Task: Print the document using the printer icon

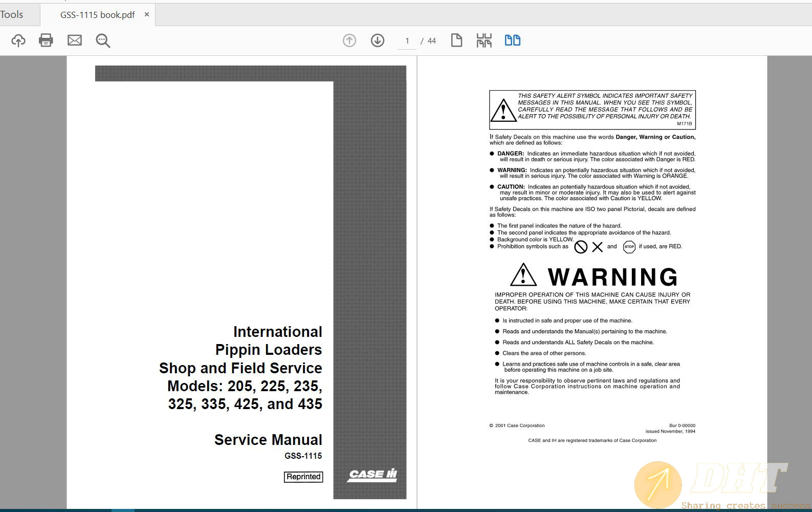Action: coord(46,40)
